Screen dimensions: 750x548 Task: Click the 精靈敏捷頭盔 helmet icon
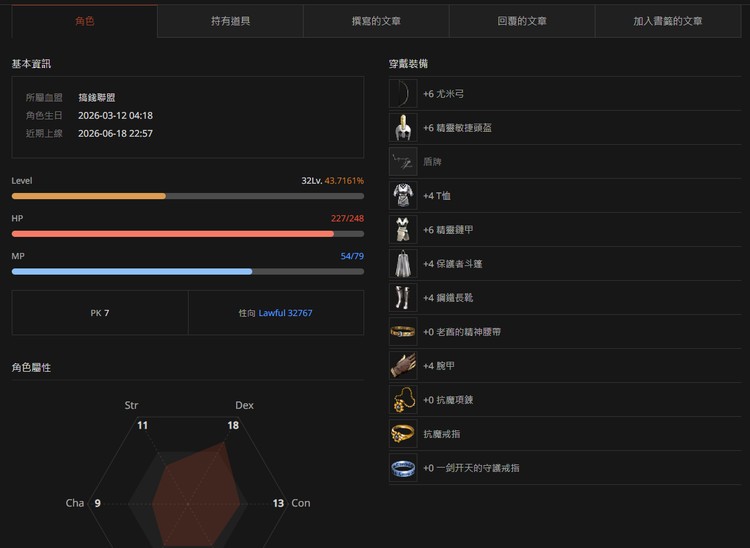(403, 128)
